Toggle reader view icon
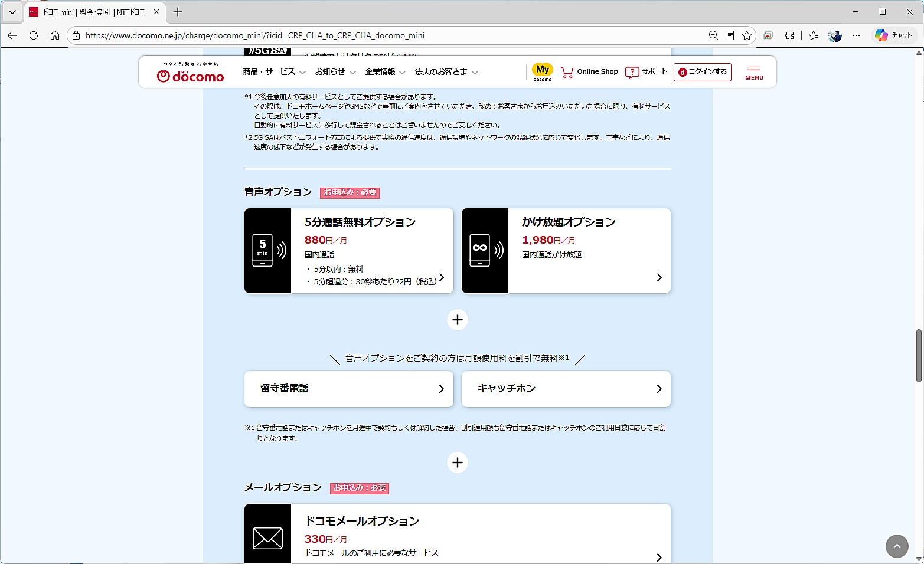 [730, 35]
